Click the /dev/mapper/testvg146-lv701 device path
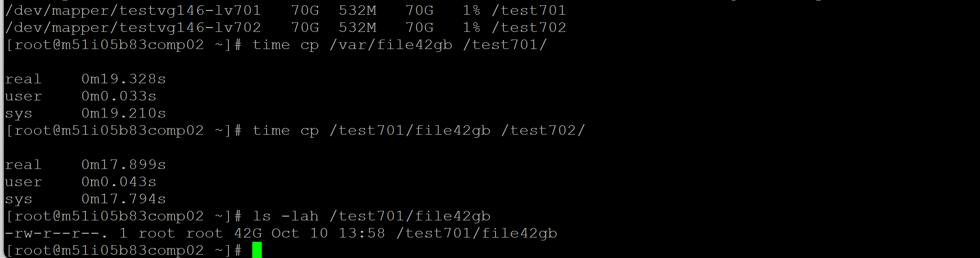The width and height of the screenshot is (980, 258). click(x=133, y=10)
